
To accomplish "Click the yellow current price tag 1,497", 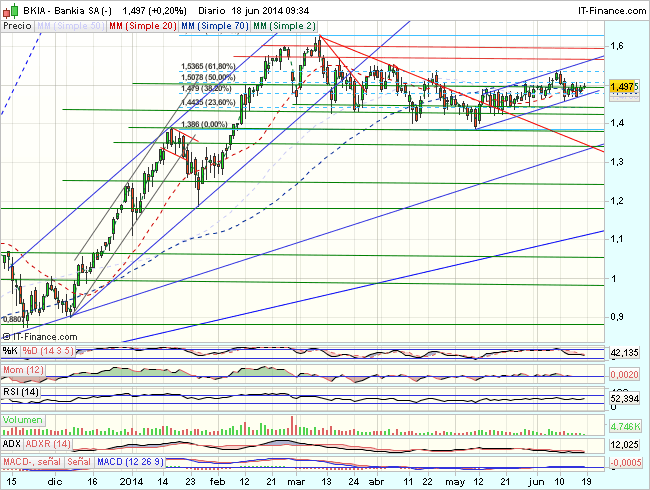I will pyautogui.click(x=622, y=88).
